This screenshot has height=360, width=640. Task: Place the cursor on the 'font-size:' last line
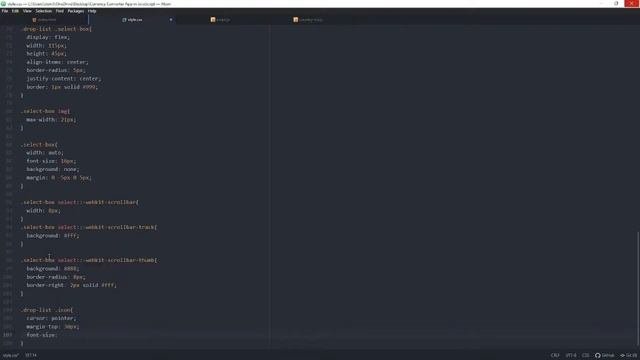pos(42,335)
